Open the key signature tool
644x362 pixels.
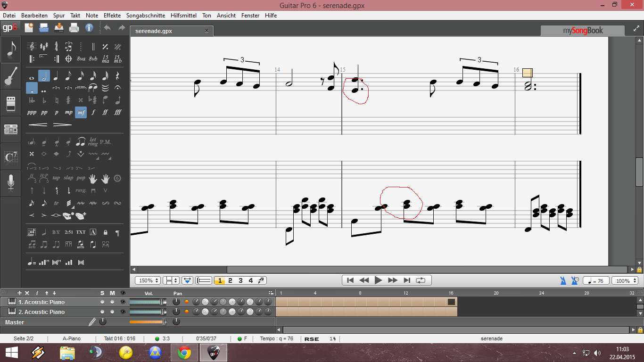point(44,47)
